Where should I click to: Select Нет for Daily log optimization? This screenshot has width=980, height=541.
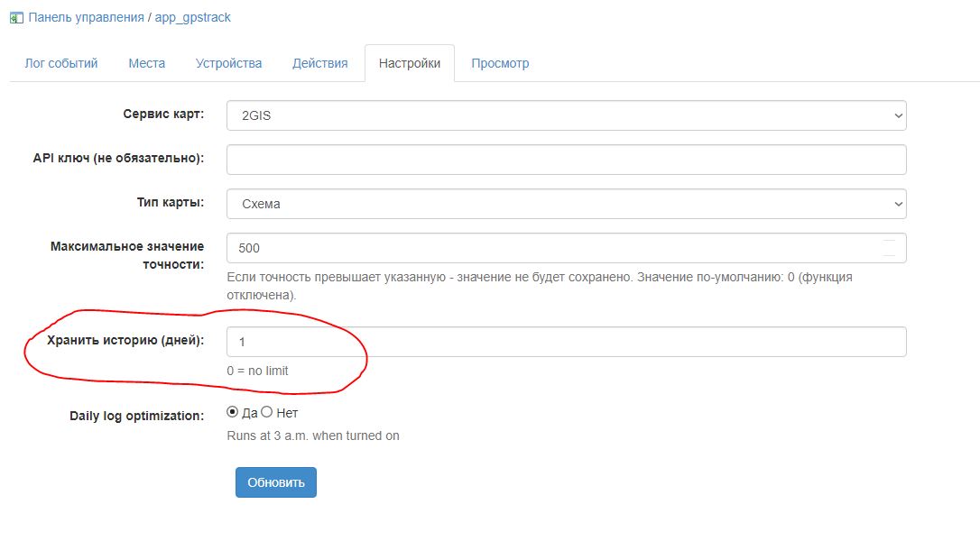266,413
